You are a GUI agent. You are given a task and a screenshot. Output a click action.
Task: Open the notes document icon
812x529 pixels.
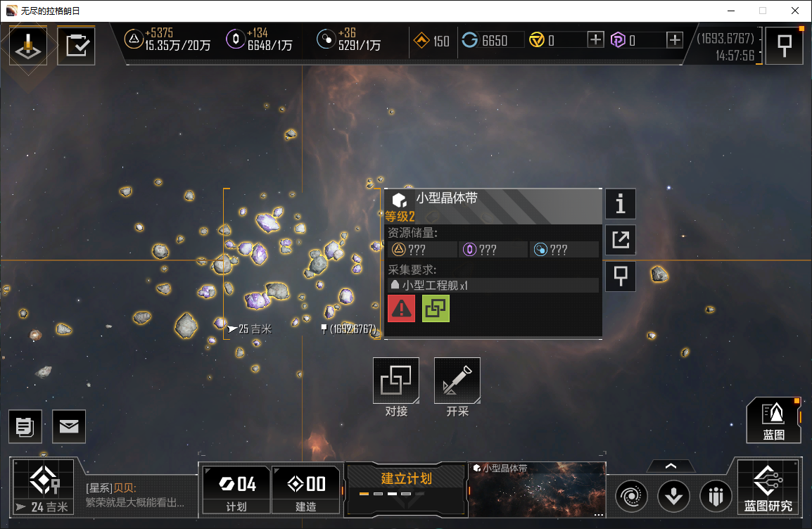tap(25, 426)
